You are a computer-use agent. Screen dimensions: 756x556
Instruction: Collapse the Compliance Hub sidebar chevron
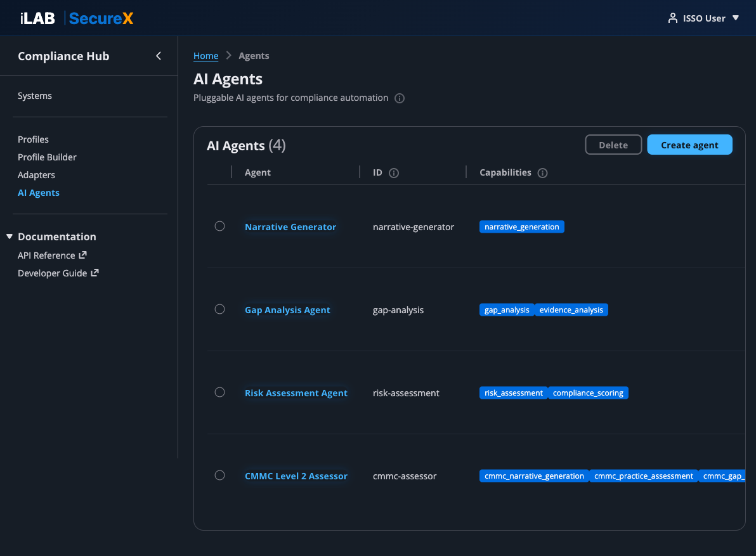[158, 56]
